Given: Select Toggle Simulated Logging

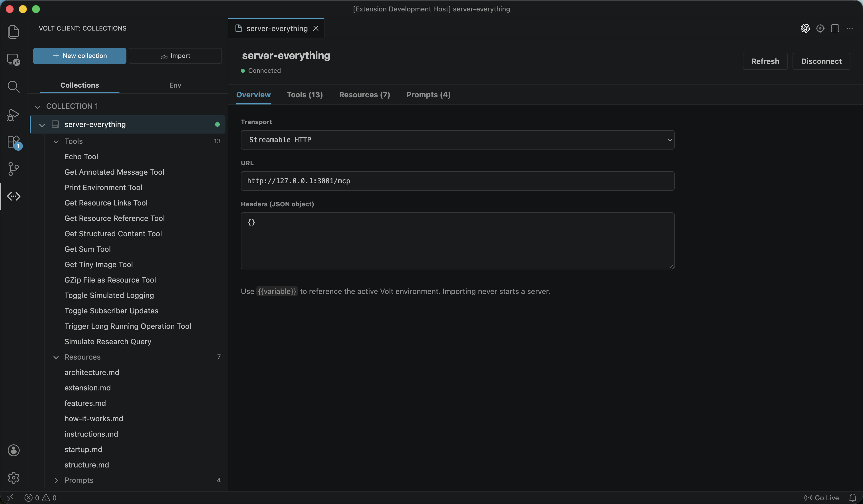Looking at the screenshot, I should 109,295.
